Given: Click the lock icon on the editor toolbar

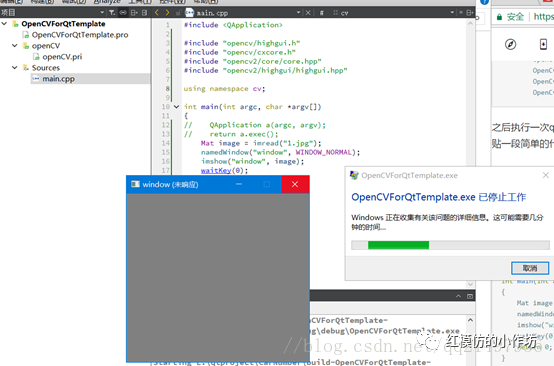Looking at the screenshot, I should pyautogui.click(x=178, y=13).
